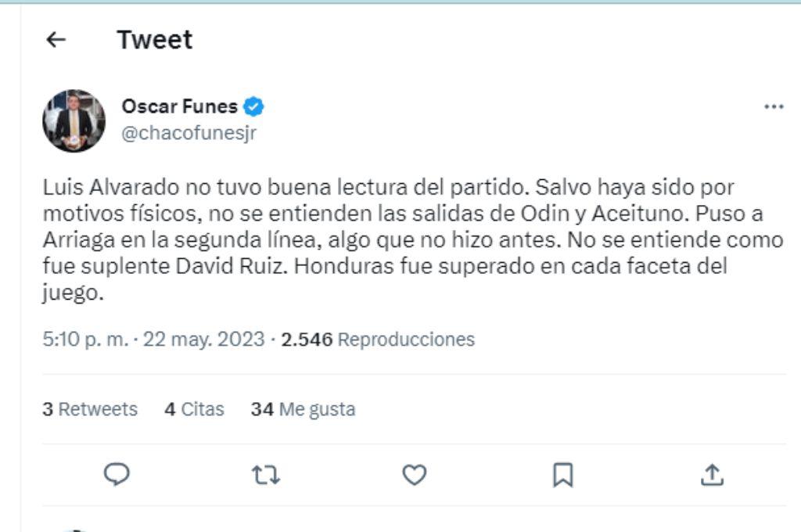Click the back arrow to previous page
801x532 pixels.
54,39
